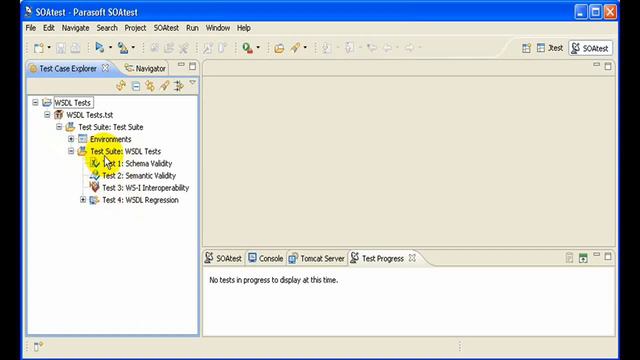Click the blue Test Using play icon

(x=99, y=47)
